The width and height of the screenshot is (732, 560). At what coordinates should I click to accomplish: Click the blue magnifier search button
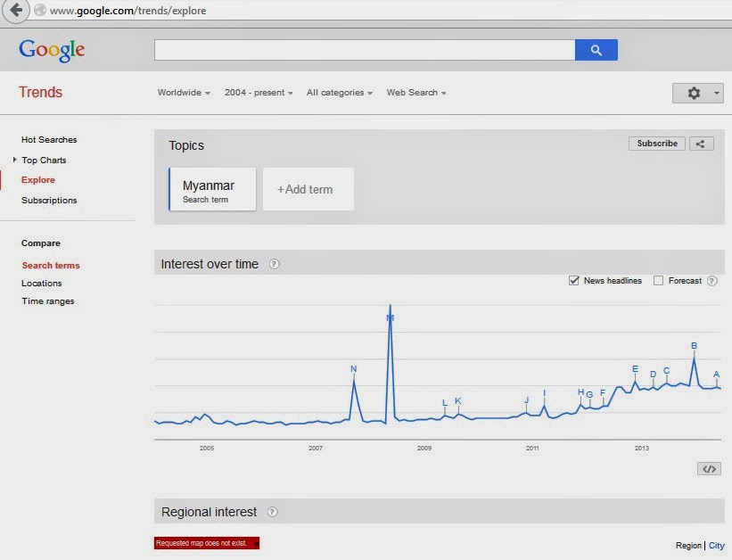coord(596,50)
